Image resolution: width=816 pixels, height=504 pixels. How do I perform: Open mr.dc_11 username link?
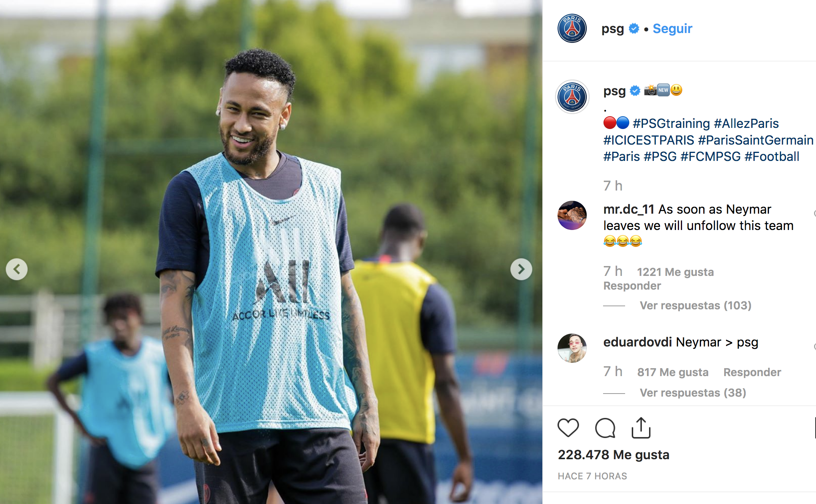(629, 209)
